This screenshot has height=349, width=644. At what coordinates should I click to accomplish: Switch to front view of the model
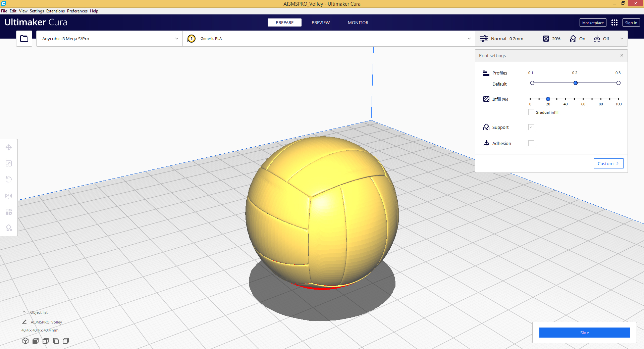click(35, 341)
